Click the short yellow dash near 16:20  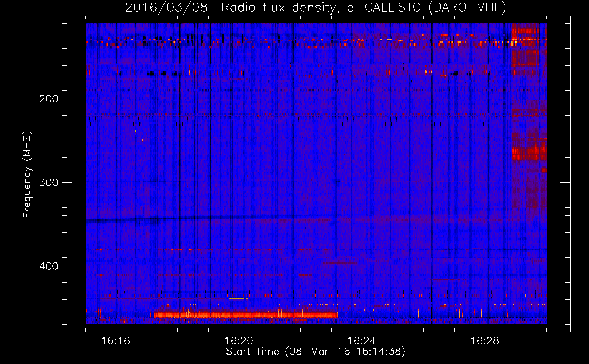pos(237,298)
